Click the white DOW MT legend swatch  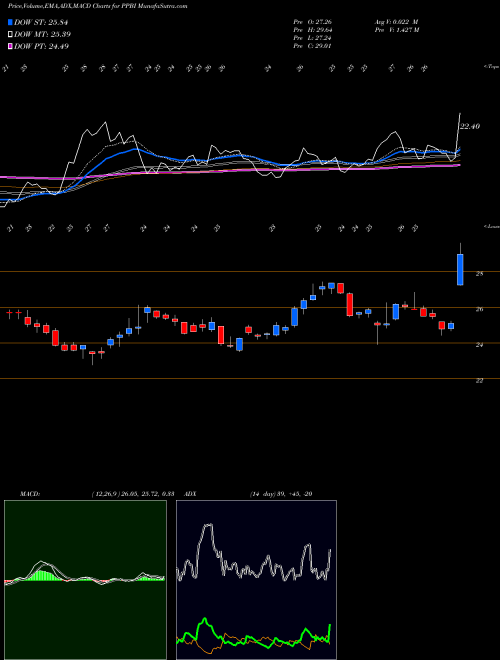[x=11, y=35]
